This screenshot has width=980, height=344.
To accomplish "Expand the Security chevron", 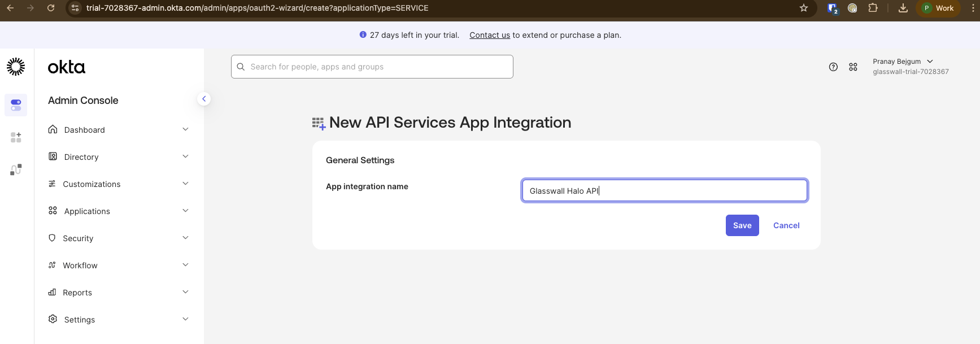I will pos(185,238).
